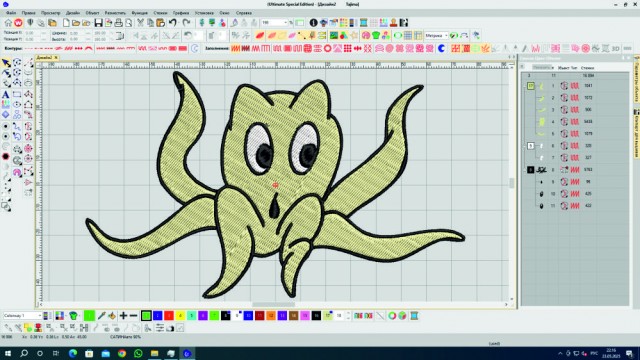Click the vertical canvas scrollbar thumb

coord(512,183)
